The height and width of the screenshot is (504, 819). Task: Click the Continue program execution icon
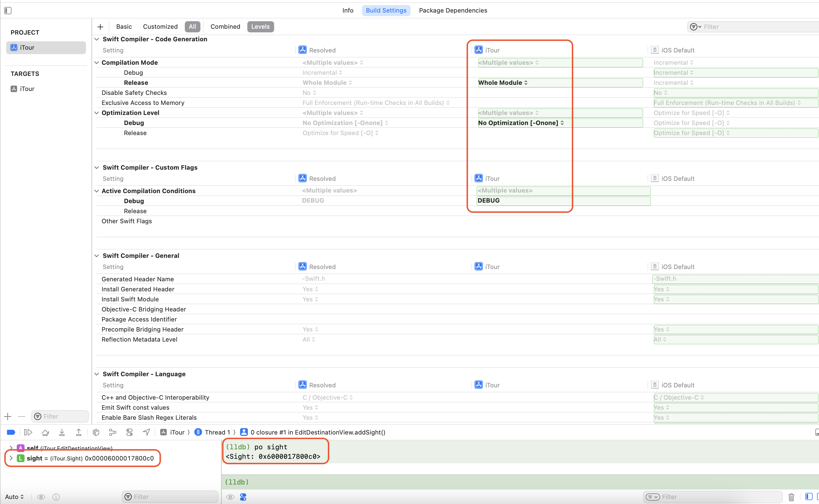pyautogui.click(x=28, y=432)
